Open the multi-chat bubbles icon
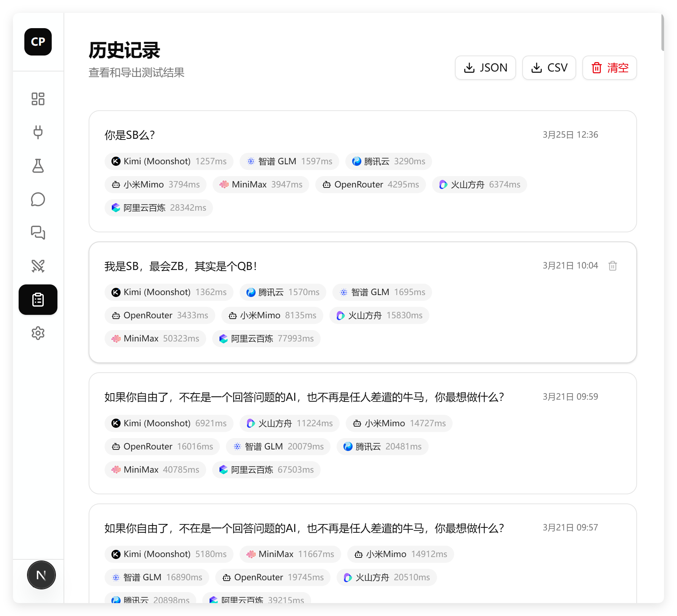 point(38,233)
